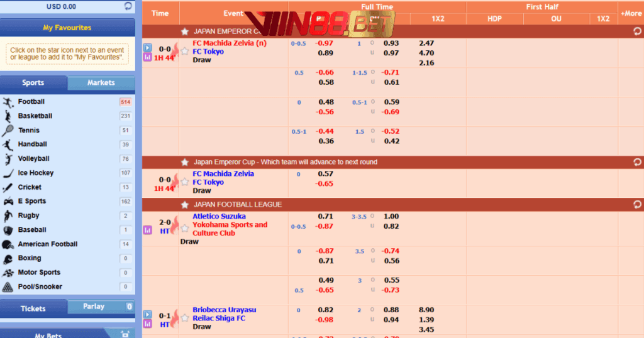Image resolution: width=644 pixels, height=338 pixels.
Task: Open the Parlay tab
Action: 94,307
